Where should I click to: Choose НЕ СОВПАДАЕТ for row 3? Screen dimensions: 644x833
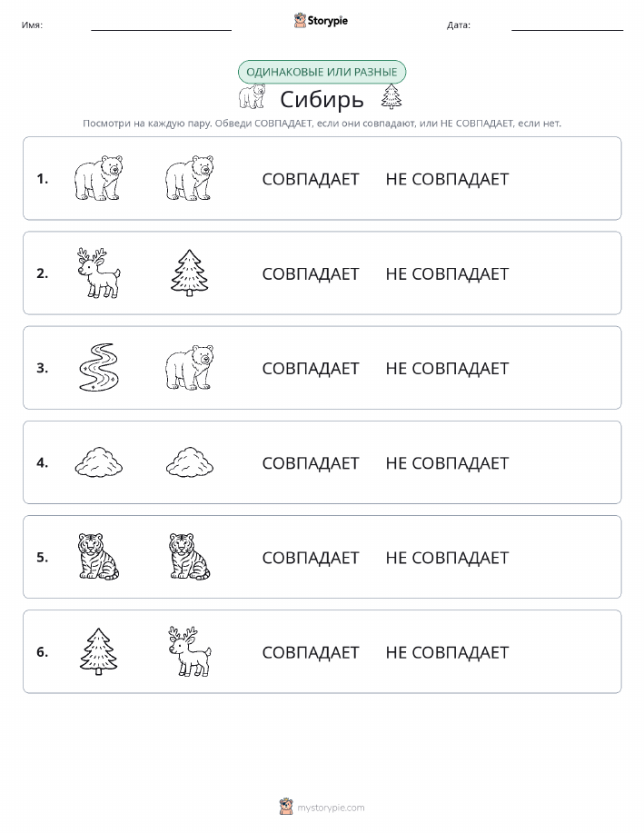point(447,368)
